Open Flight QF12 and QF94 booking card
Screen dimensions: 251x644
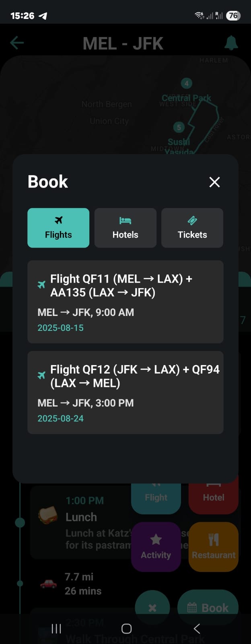click(125, 392)
